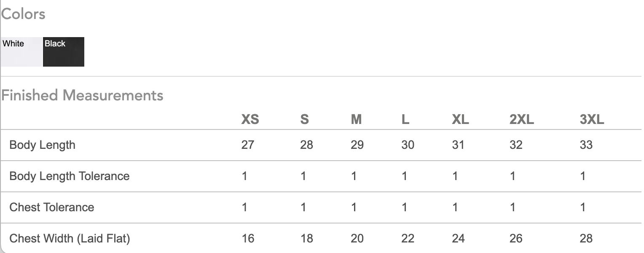The height and width of the screenshot is (253, 644).
Task: Select the Black color swatch
Action: pos(64,52)
